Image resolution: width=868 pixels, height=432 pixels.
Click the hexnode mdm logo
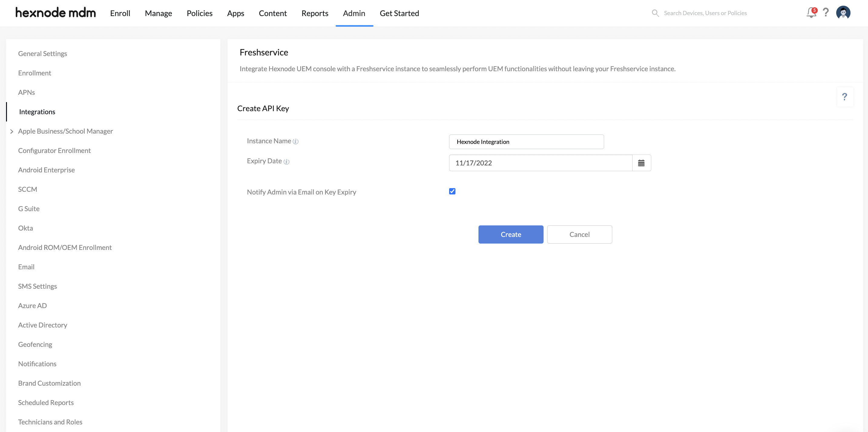point(56,13)
